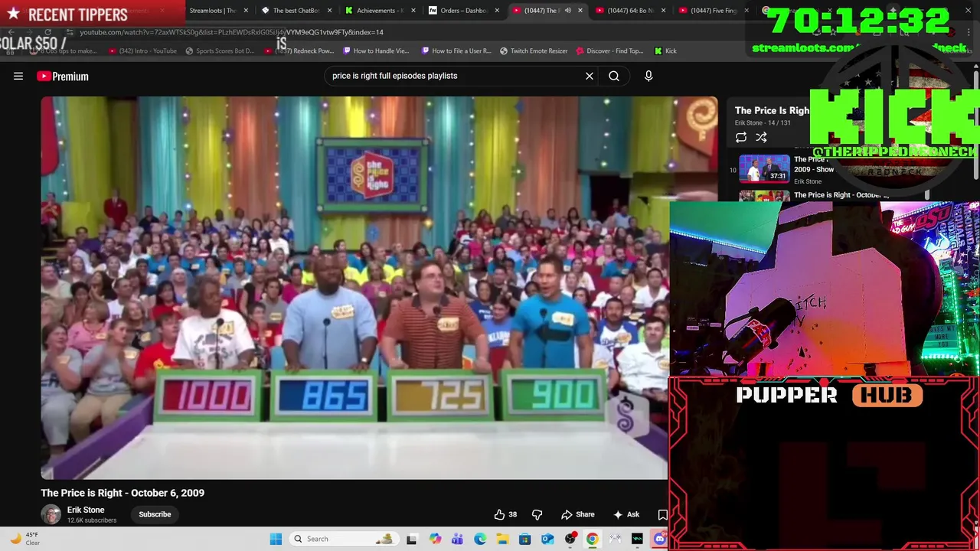
Task: Open OBS Studio on the taskbar
Action: point(570,539)
